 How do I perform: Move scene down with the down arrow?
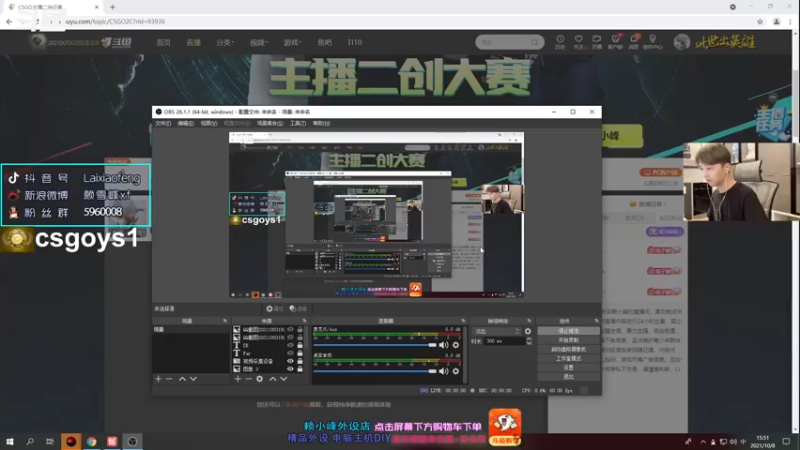tap(193, 379)
